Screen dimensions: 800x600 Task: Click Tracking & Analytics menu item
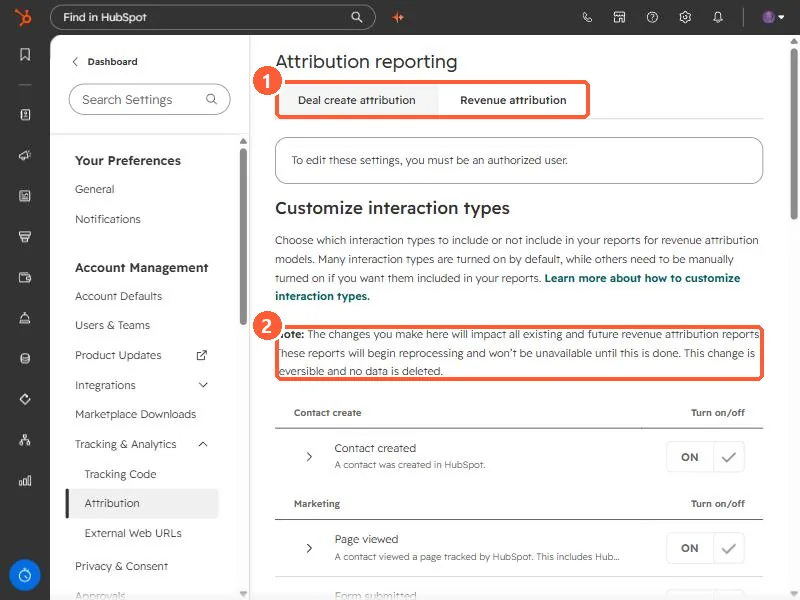pos(126,444)
